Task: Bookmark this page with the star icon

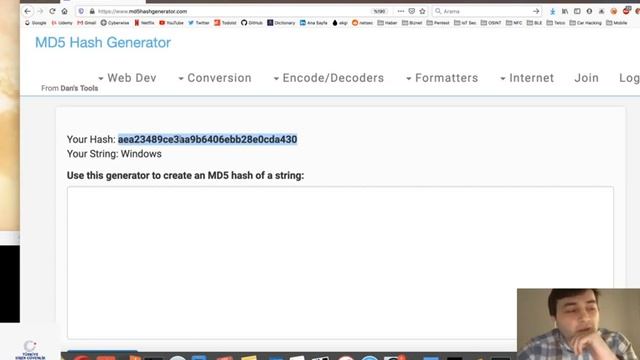Action: coord(422,11)
